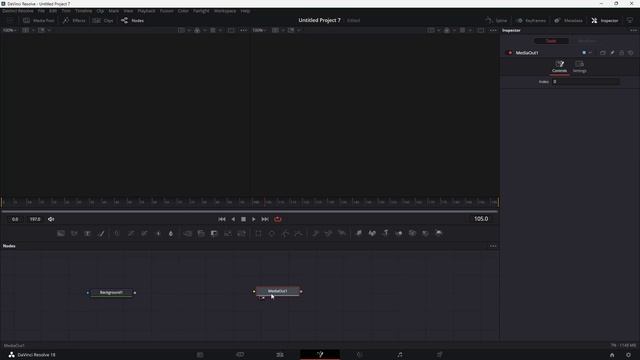This screenshot has height=360, width=640.
Task: Open the project manager home icon
Action: click(x=612, y=355)
